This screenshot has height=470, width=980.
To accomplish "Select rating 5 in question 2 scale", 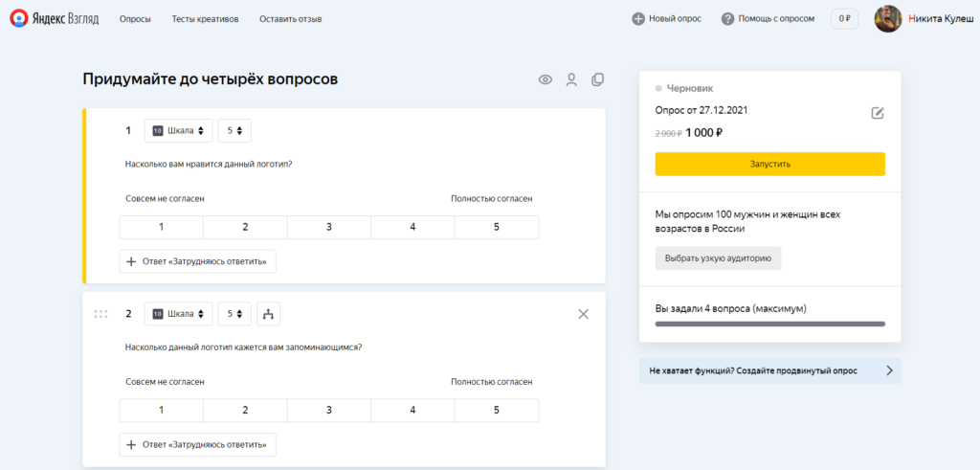I will [x=496, y=410].
